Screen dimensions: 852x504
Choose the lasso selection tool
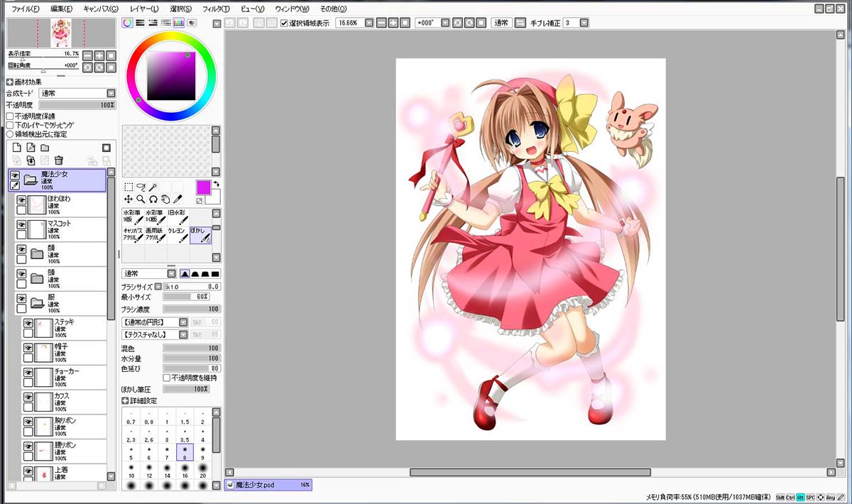141,187
